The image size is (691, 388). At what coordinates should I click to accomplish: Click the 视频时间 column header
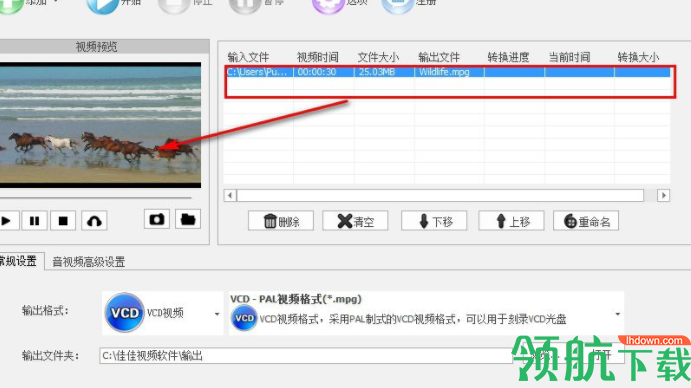coord(318,57)
